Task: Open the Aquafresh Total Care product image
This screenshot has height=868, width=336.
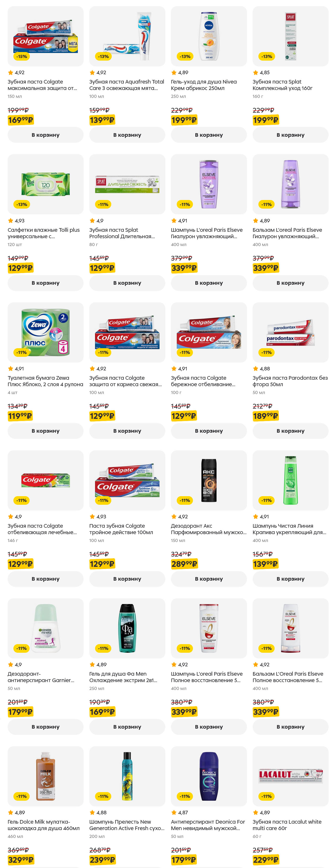Action: pyautogui.click(x=127, y=36)
